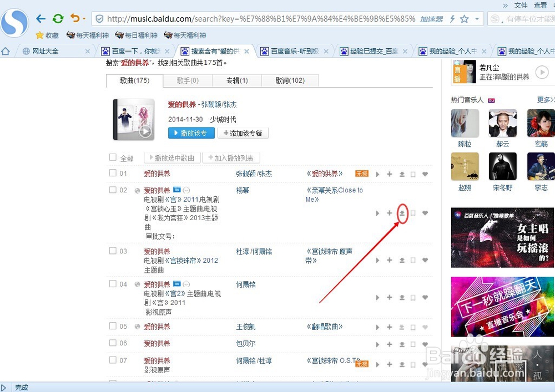This screenshot has height=392, width=555.
Task: Click 播放选中歌曲 button
Action: [173, 157]
